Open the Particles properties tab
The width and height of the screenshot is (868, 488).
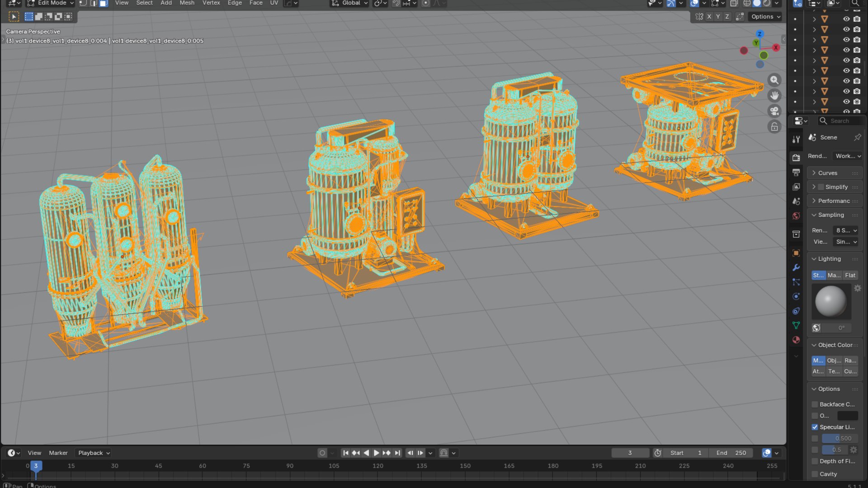coord(796,282)
